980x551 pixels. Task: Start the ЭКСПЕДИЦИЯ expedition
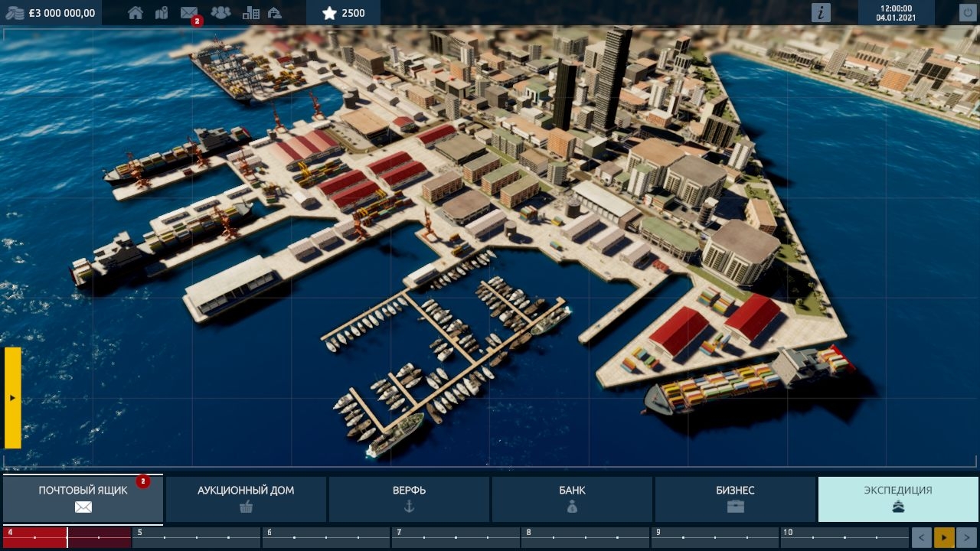[898, 499]
